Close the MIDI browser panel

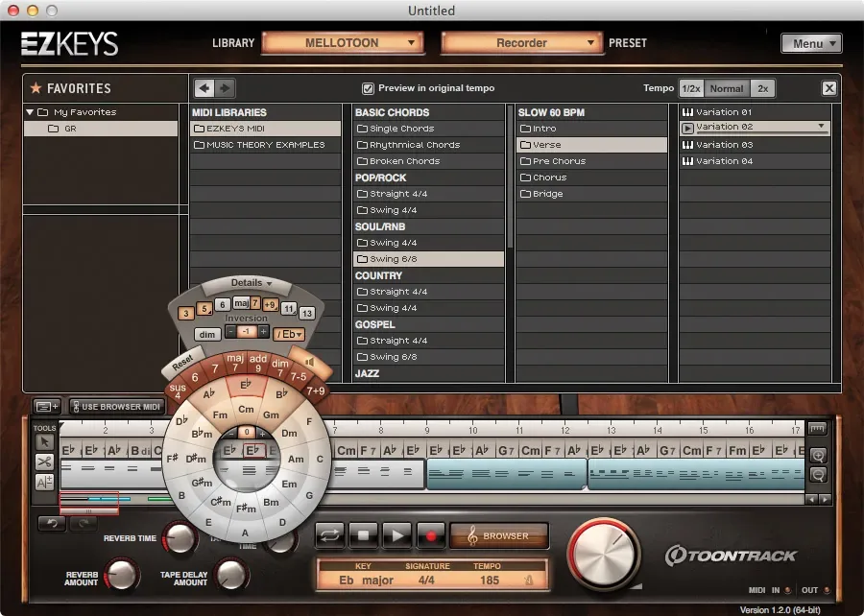[828, 88]
